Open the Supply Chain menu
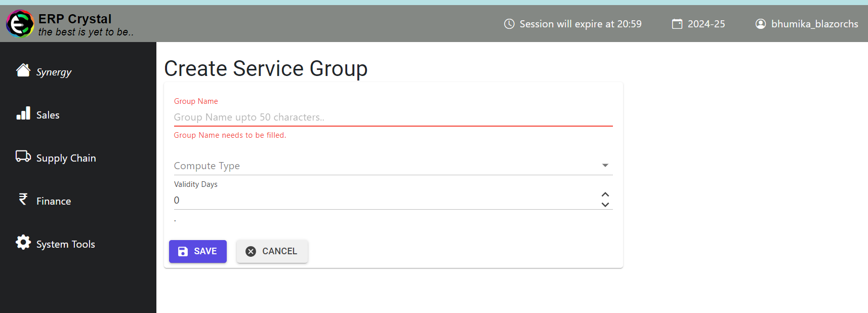The width and height of the screenshot is (868, 313). 66,158
